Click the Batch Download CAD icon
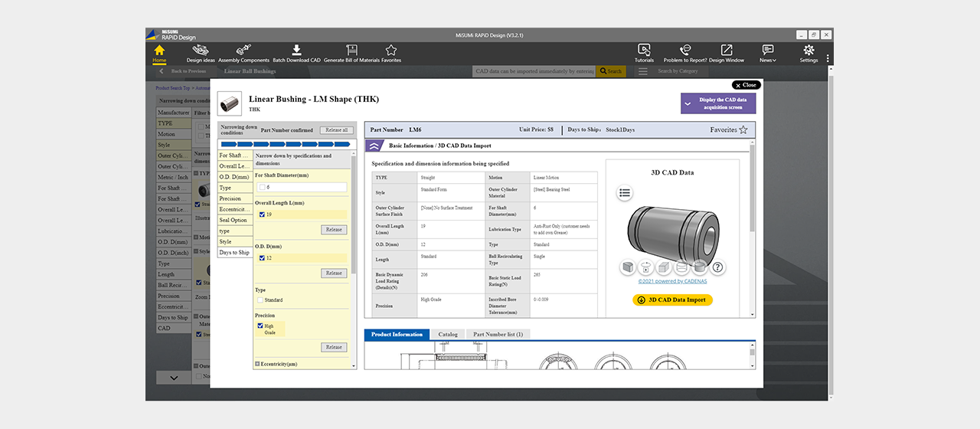The image size is (980, 429). 296,53
